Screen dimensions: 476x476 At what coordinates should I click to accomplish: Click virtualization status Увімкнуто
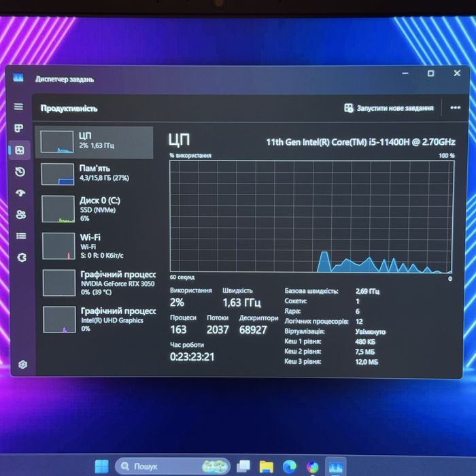371,332
